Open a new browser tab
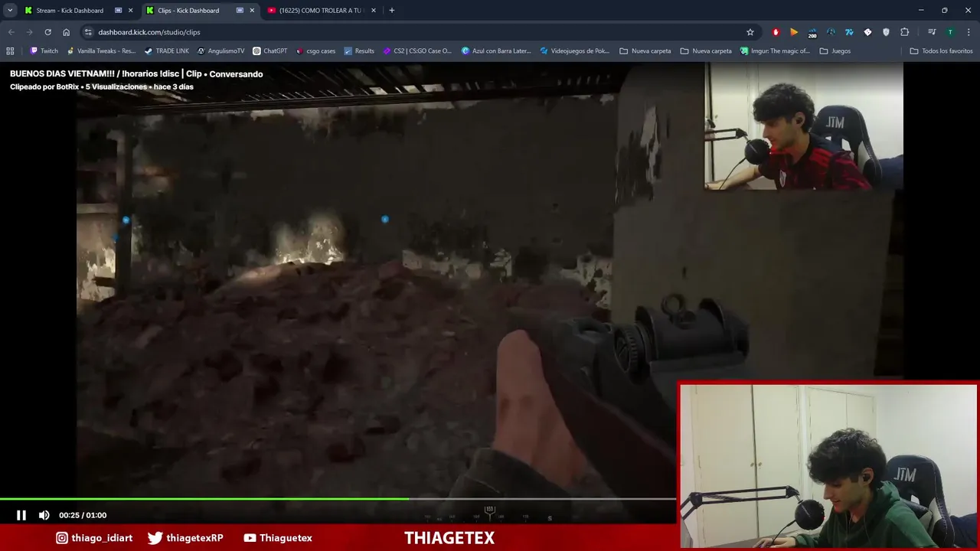Viewport: 980px width, 551px height. coord(392,11)
